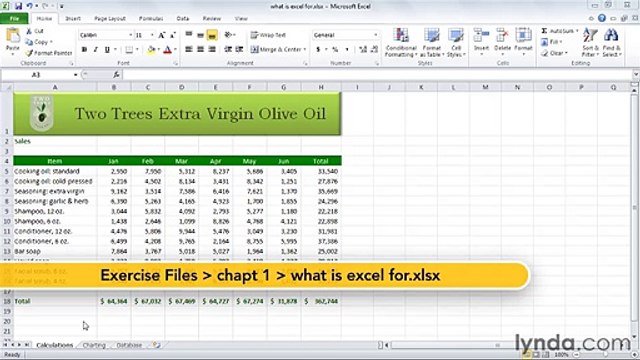Switch to the Formulas tab
The width and height of the screenshot is (640, 360).
pyautogui.click(x=151, y=18)
